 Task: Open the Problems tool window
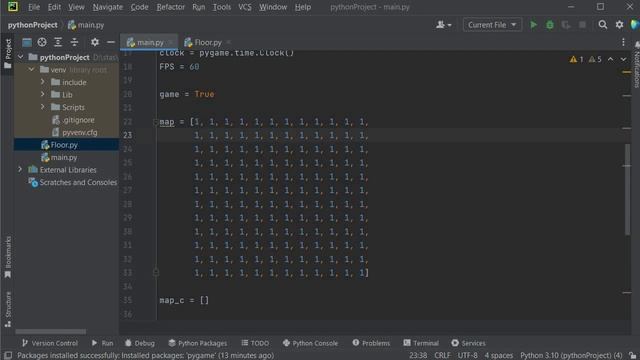tap(371, 343)
